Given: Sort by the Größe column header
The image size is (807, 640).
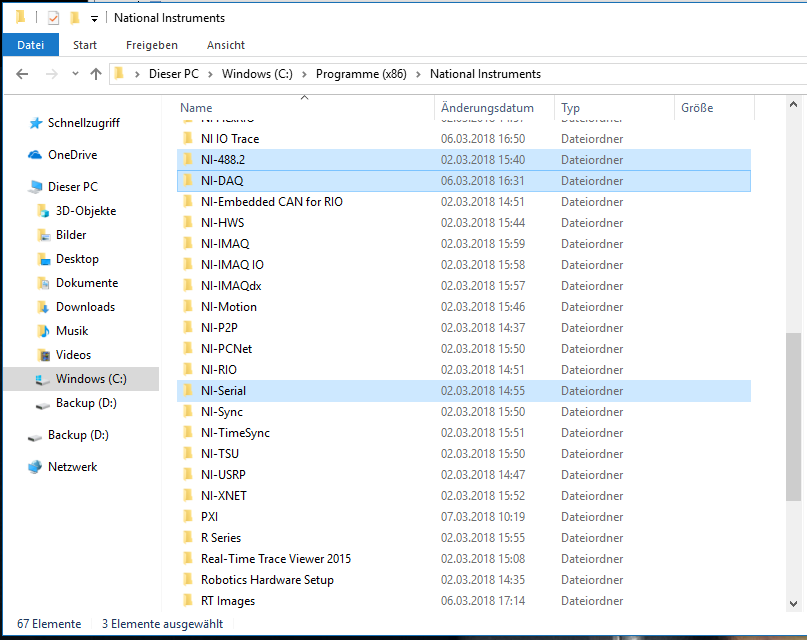Looking at the screenshot, I should [697, 108].
